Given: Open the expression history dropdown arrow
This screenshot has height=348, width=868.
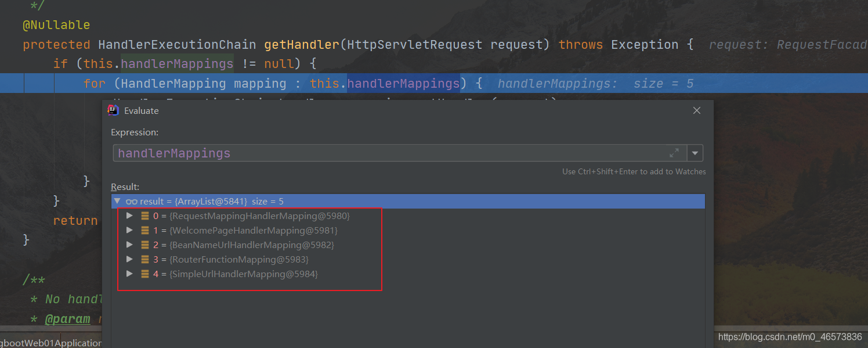Looking at the screenshot, I should (x=695, y=153).
